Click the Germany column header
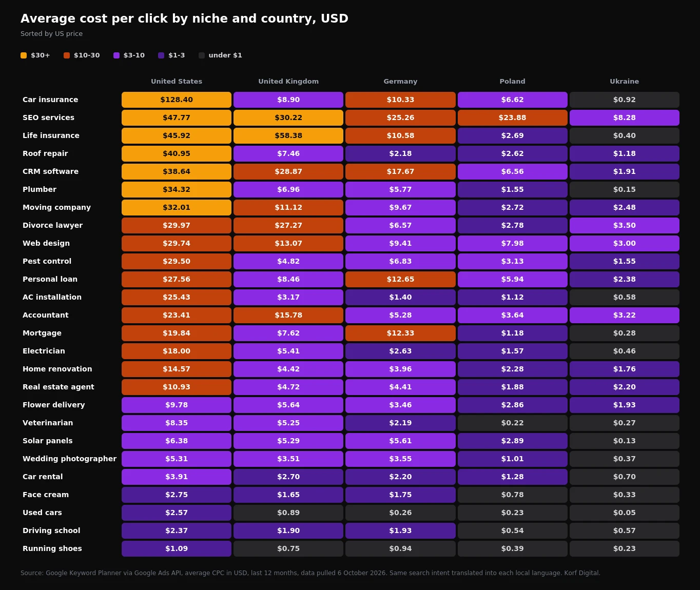The width and height of the screenshot is (700, 590). click(x=400, y=82)
